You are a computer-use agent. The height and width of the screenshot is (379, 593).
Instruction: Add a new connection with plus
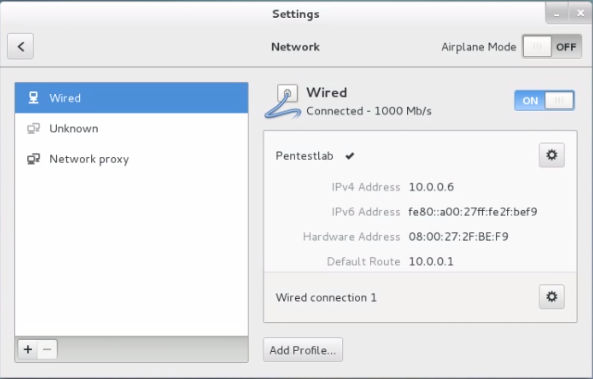tap(28, 349)
